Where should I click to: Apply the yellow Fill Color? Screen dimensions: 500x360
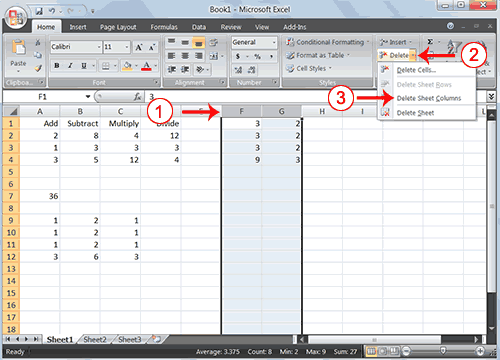[x=127, y=66]
